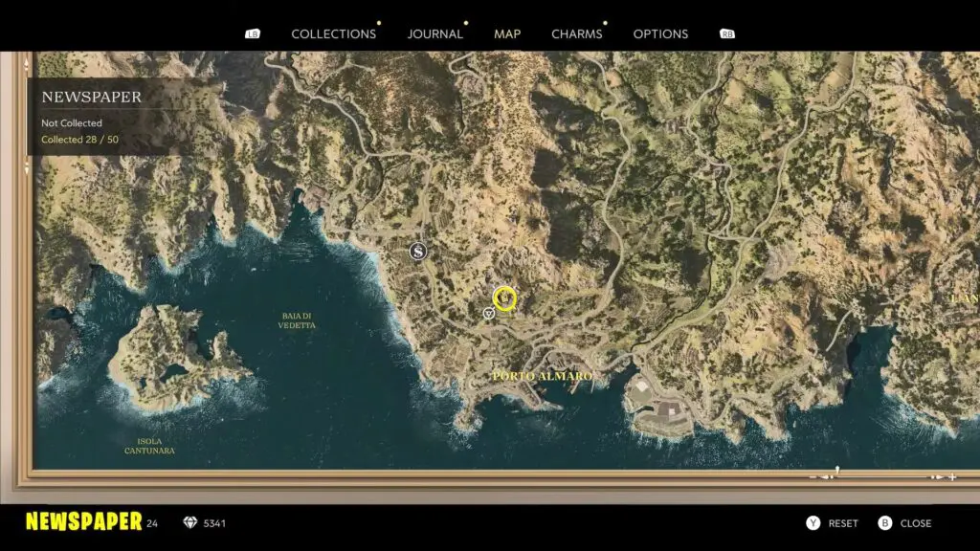Click the Isola Cantunara island label
The height and width of the screenshot is (551, 980).
[149, 445]
